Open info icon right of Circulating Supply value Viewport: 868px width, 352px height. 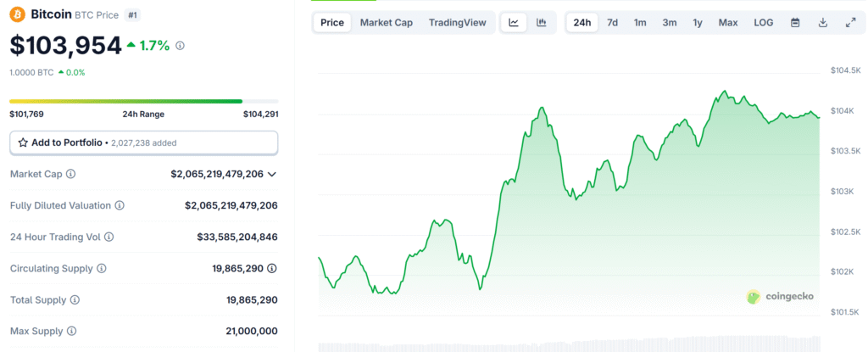[x=272, y=269]
